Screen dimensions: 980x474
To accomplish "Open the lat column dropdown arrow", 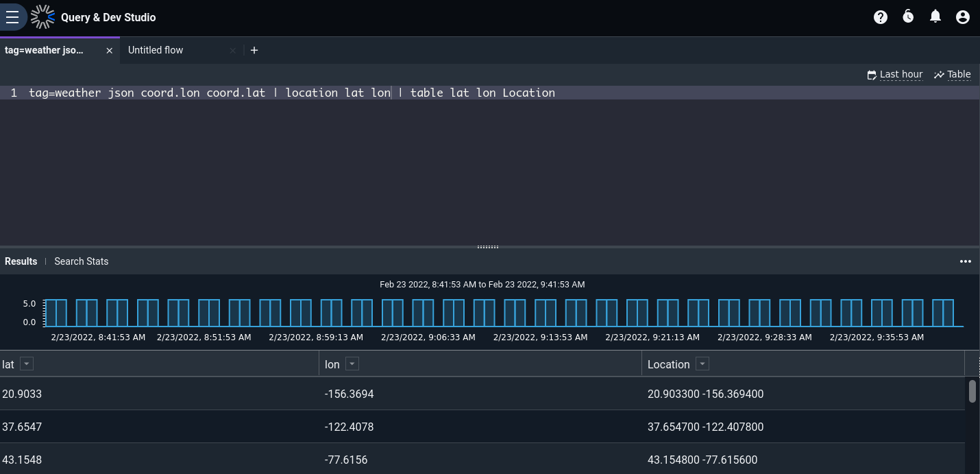I will [27, 364].
